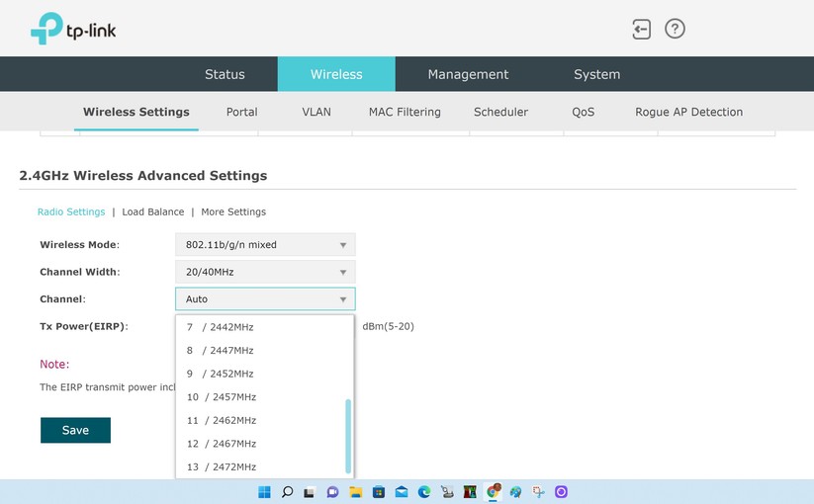Switch to the Status tab
This screenshot has height=504, width=814.
tap(225, 74)
